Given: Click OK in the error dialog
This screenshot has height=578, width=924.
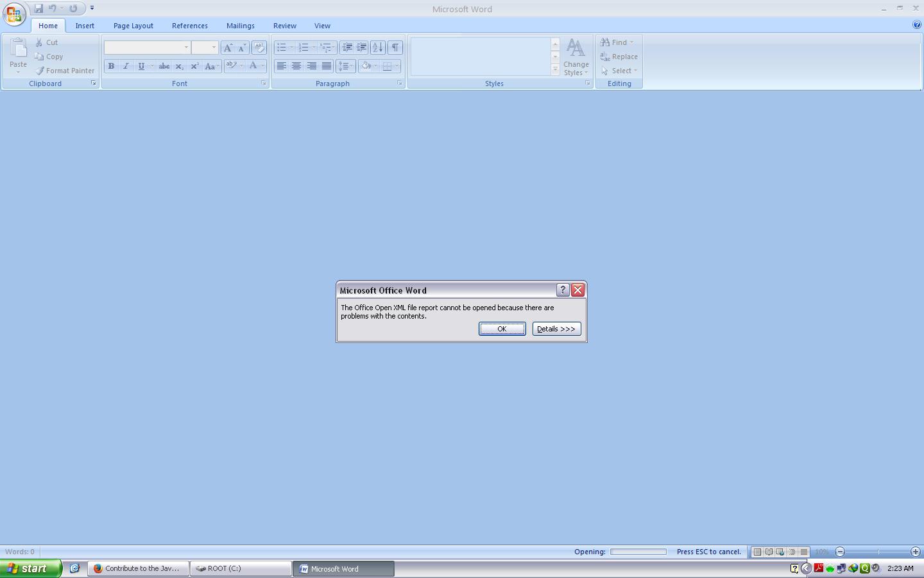Looking at the screenshot, I should [502, 329].
